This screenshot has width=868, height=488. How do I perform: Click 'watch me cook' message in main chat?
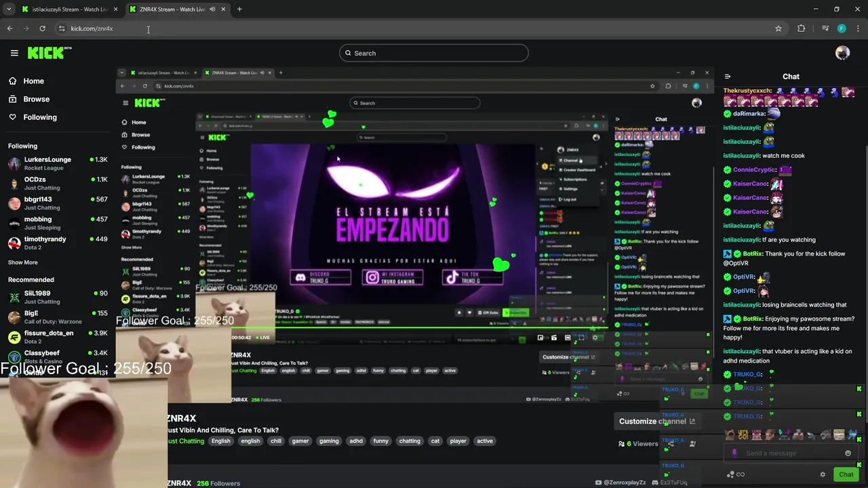(785, 156)
